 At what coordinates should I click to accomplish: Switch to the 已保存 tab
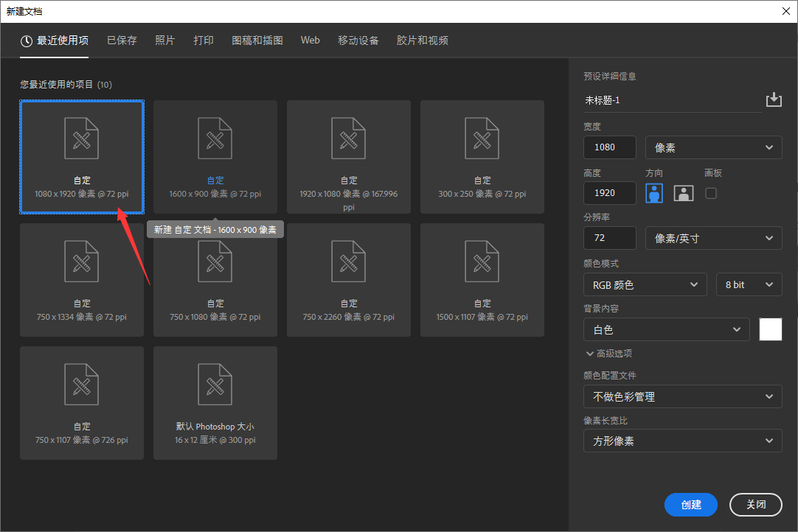pos(122,41)
